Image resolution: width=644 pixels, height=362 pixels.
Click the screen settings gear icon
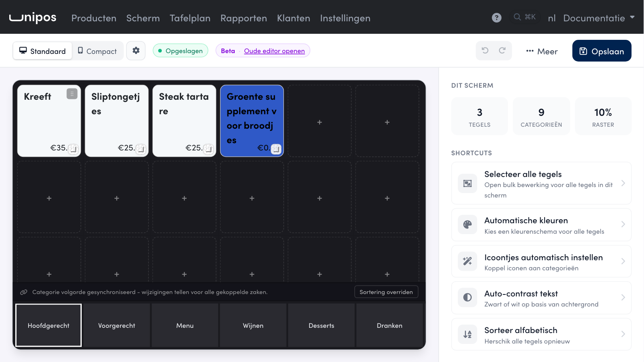tap(136, 51)
